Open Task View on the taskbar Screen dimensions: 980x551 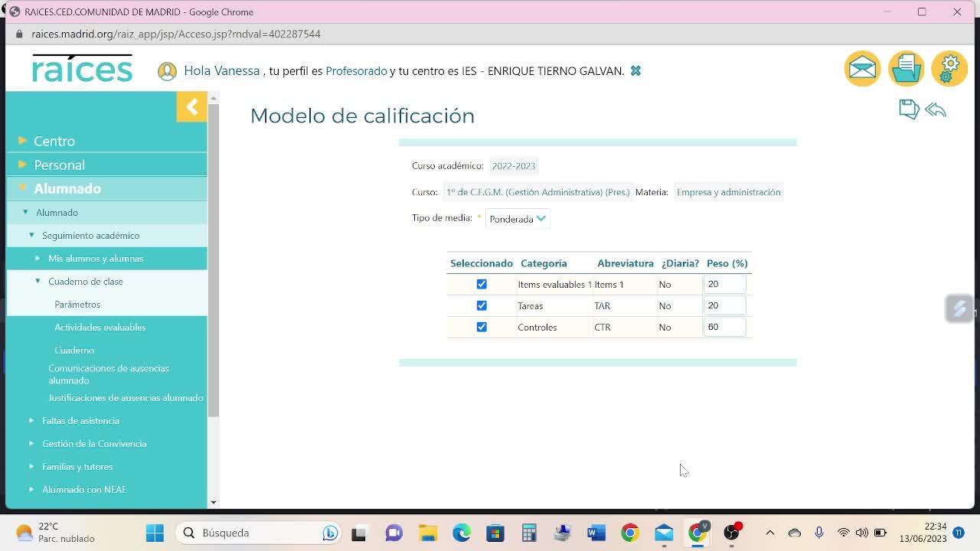click(x=358, y=533)
